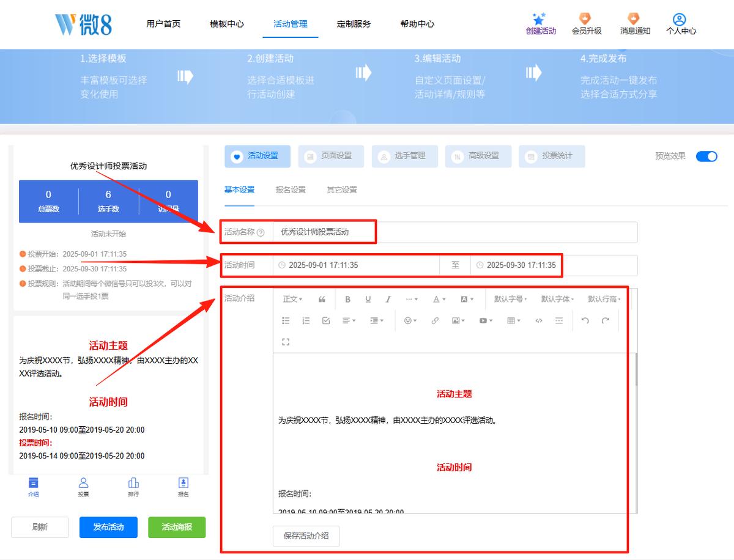Undo the last edit in editor
The width and height of the screenshot is (734, 560).
point(585,320)
